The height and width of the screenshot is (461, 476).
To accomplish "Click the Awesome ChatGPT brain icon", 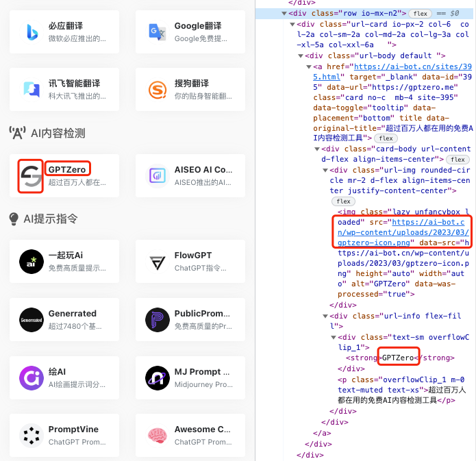I will pyautogui.click(x=158, y=436).
